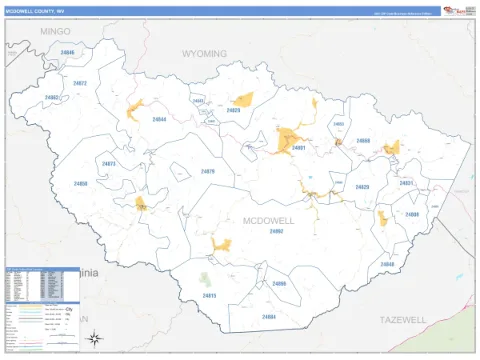This screenshot has width=480, height=360.
Task: Click ZIP code label 24846
Action: pos(67,53)
